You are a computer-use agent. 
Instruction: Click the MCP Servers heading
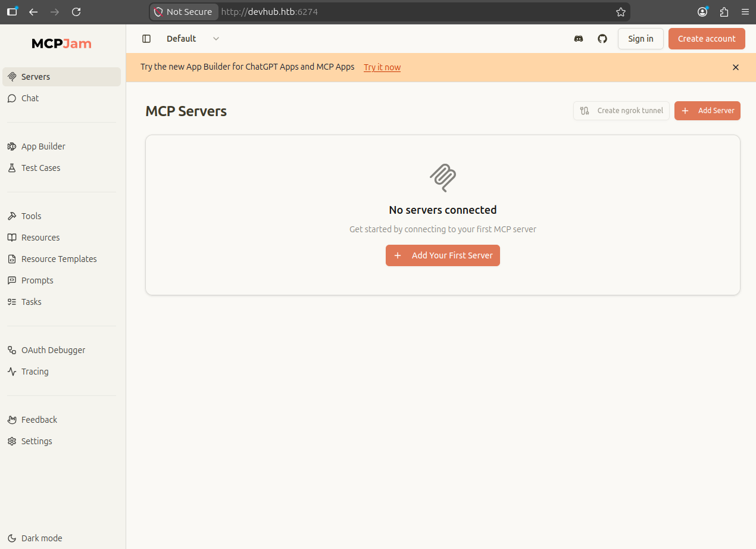(x=186, y=111)
